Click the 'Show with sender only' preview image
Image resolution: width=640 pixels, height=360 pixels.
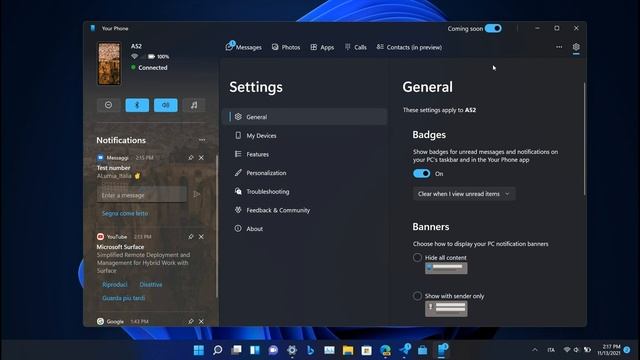446,309
